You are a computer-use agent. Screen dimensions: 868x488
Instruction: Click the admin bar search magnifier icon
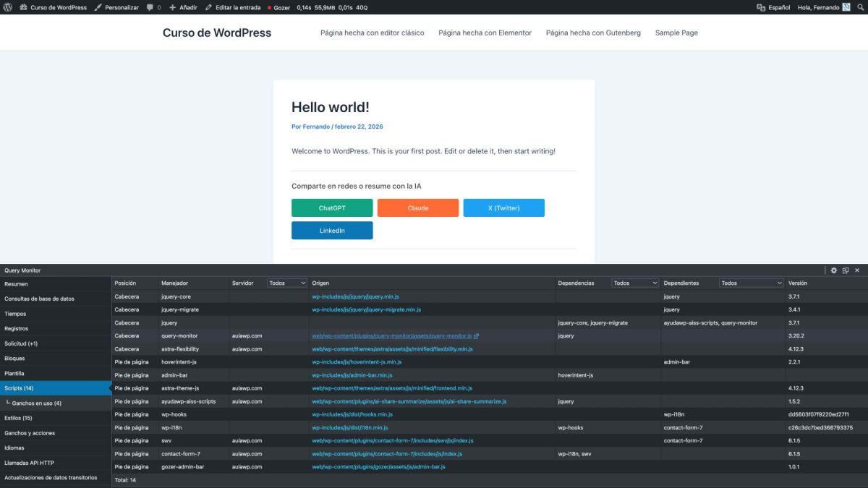tap(860, 7)
